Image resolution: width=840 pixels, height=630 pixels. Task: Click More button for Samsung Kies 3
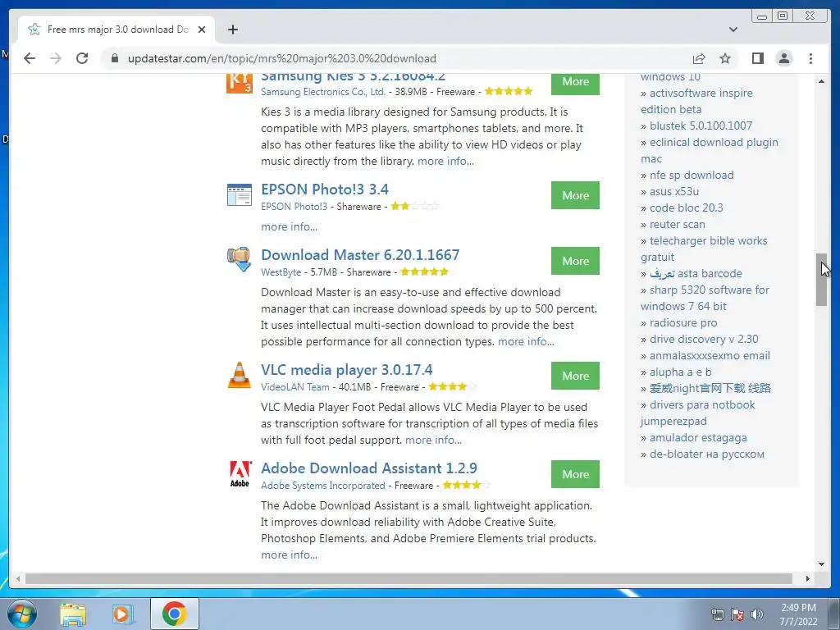pos(575,83)
